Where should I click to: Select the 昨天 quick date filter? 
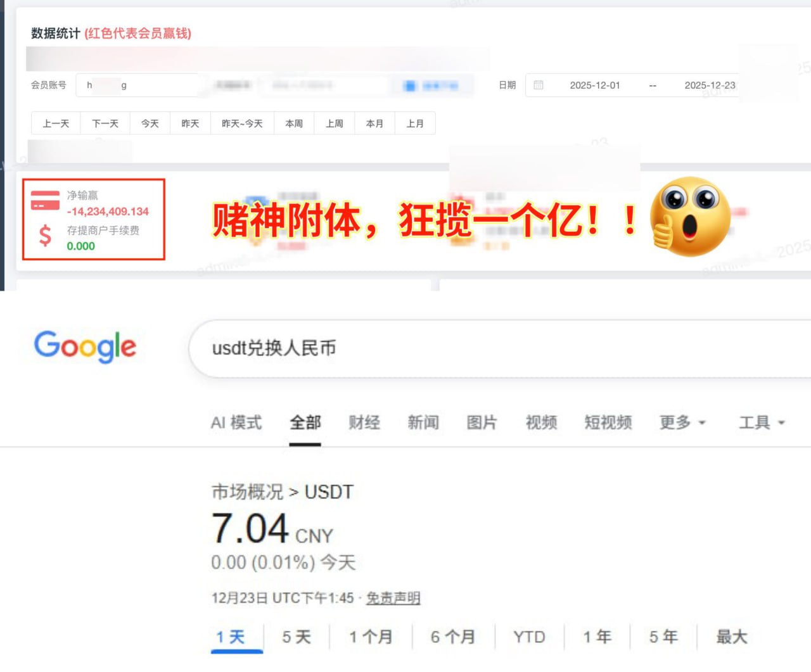pos(190,124)
